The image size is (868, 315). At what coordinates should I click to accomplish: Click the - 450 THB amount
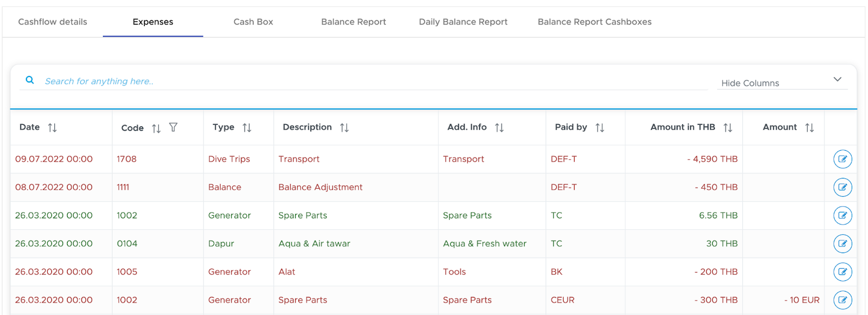[x=716, y=187]
